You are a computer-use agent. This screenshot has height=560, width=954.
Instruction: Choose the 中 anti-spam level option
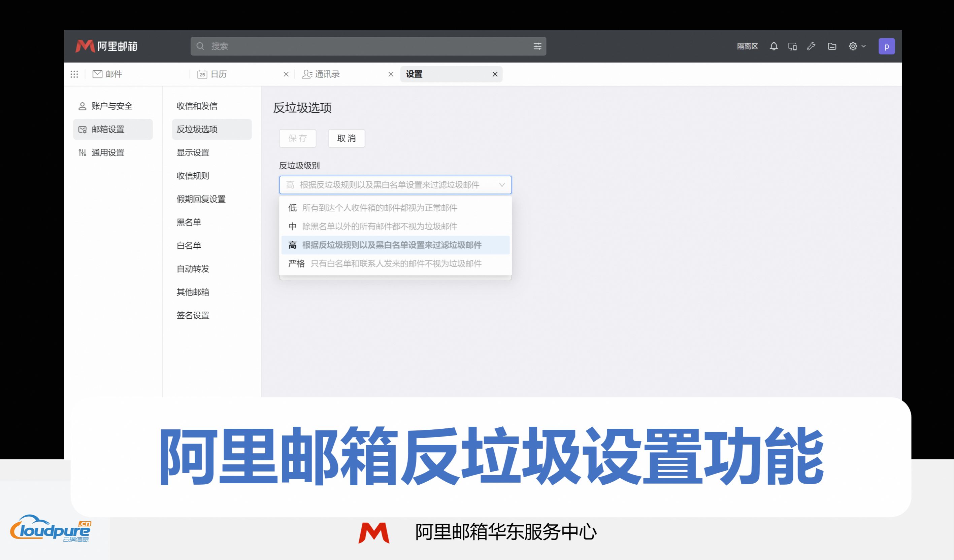pyautogui.click(x=395, y=226)
